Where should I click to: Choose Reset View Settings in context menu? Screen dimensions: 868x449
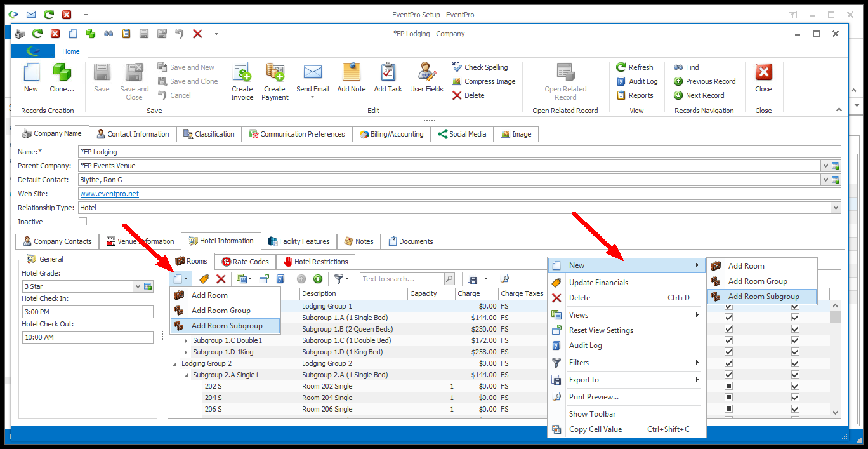tap(626, 330)
